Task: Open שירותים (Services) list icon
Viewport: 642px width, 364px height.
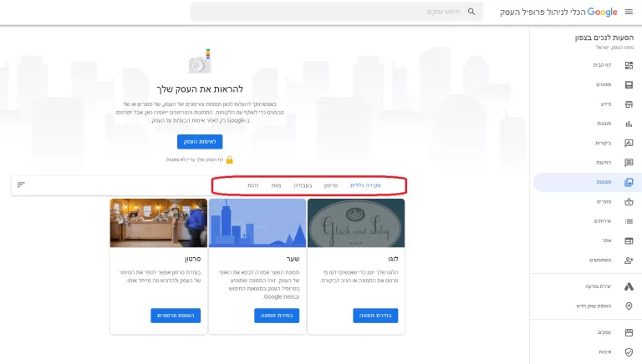Action: click(x=629, y=221)
